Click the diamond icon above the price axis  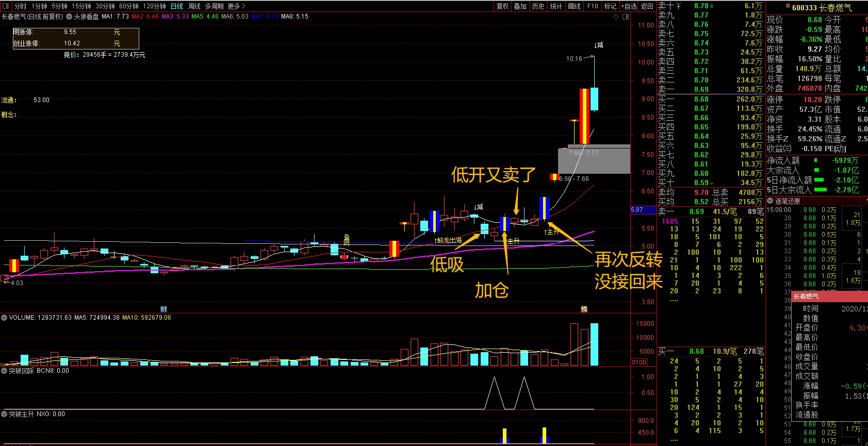616,16
